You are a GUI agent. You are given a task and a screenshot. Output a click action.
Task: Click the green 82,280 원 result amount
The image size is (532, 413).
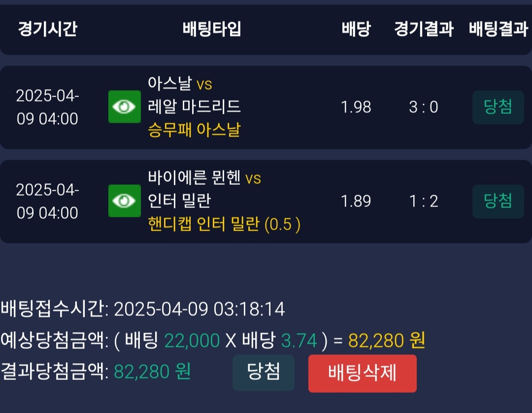(x=152, y=372)
